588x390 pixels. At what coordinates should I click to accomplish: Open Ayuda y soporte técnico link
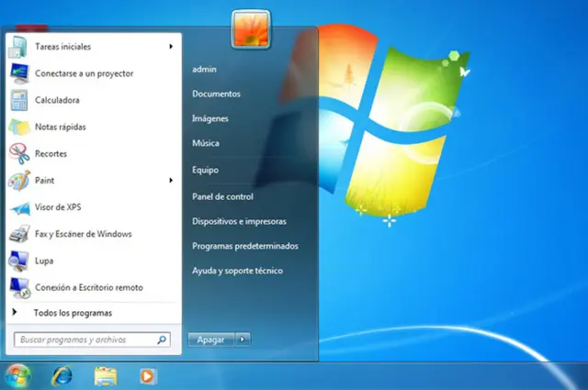click(x=237, y=271)
